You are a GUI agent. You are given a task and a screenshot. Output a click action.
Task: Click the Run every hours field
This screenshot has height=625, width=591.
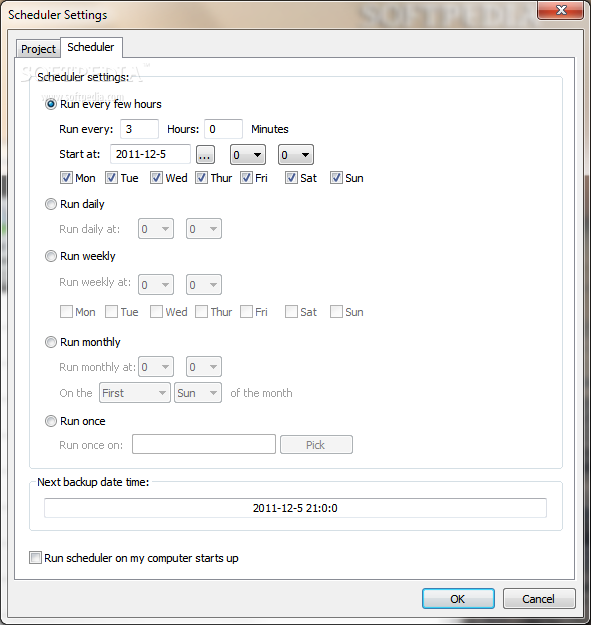tap(139, 129)
